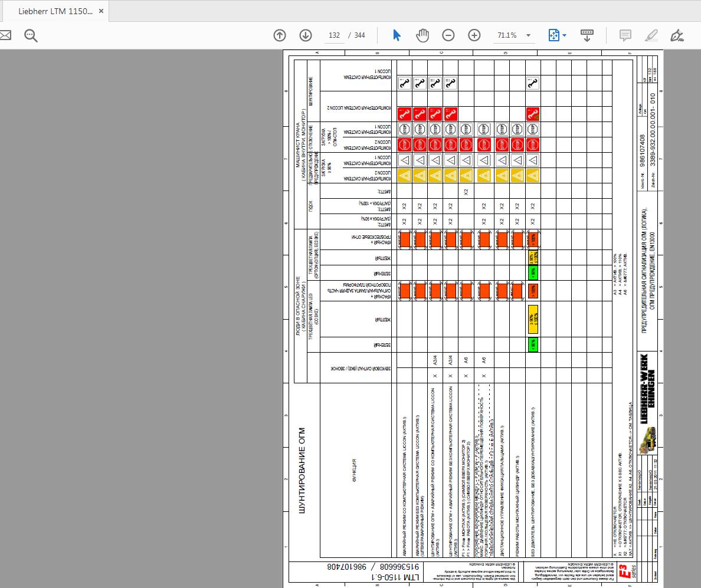This screenshot has width=701, height=588.
Task: Click the LIEBHERR-WERK EHINGEN logo text
Action: (647, 389)
